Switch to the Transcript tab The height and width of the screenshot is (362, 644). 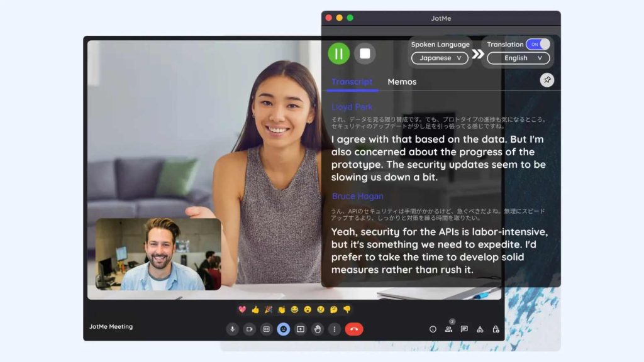[352, 82]
